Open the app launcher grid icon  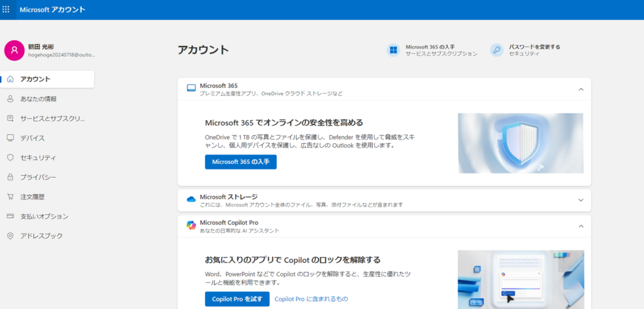click(x=6, y=9)
